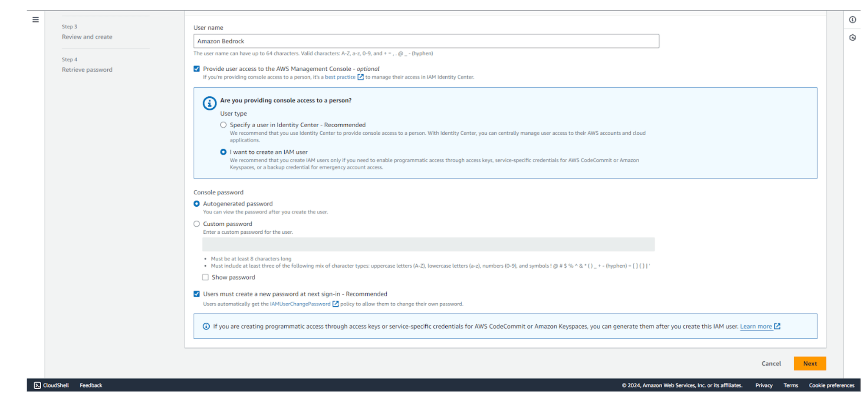Click the Cancel button
Viewport: 868px width, 397px height.
coord(771,364)
